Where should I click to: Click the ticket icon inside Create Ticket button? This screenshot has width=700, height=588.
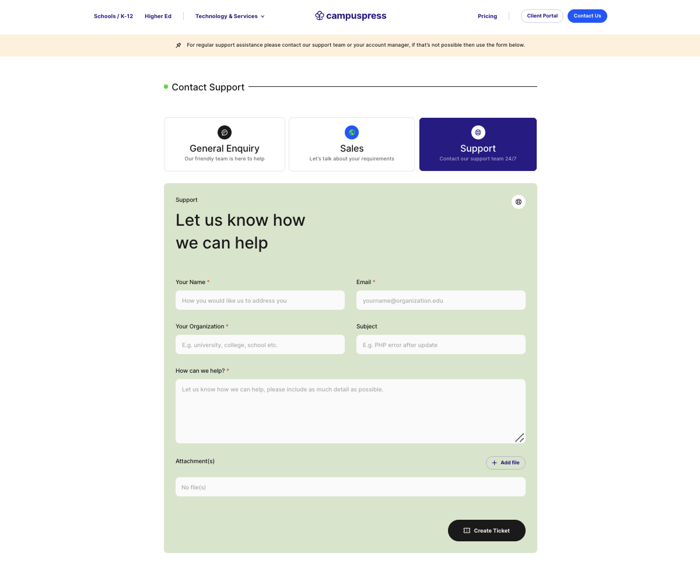pyautogui.click(x=467, y=530)
